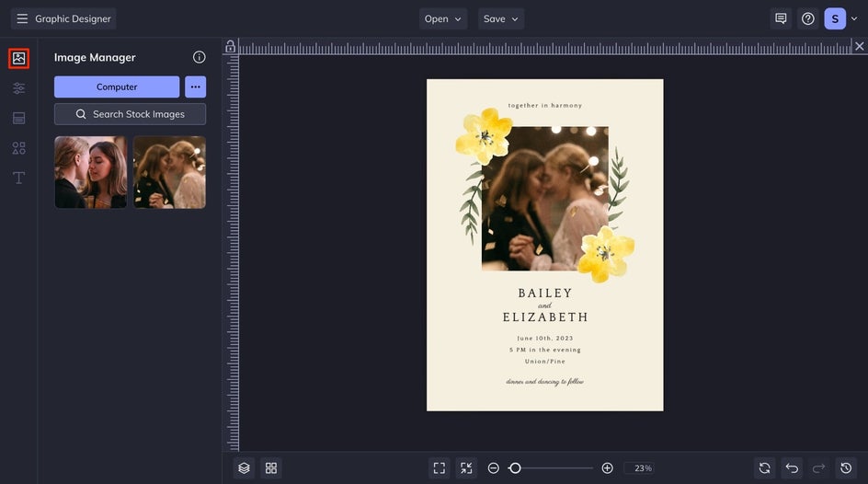Undo the last action
The image size is (868, 484).
(x=792, y=468)
